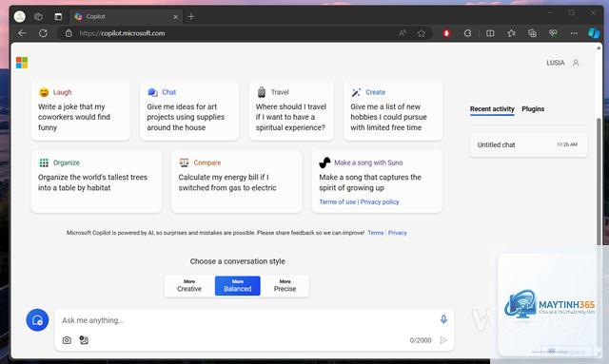The image size is (609, 364).
Task: Open the Untitled chat recent item
Action: pyautogui.click(x=529, y=144)
